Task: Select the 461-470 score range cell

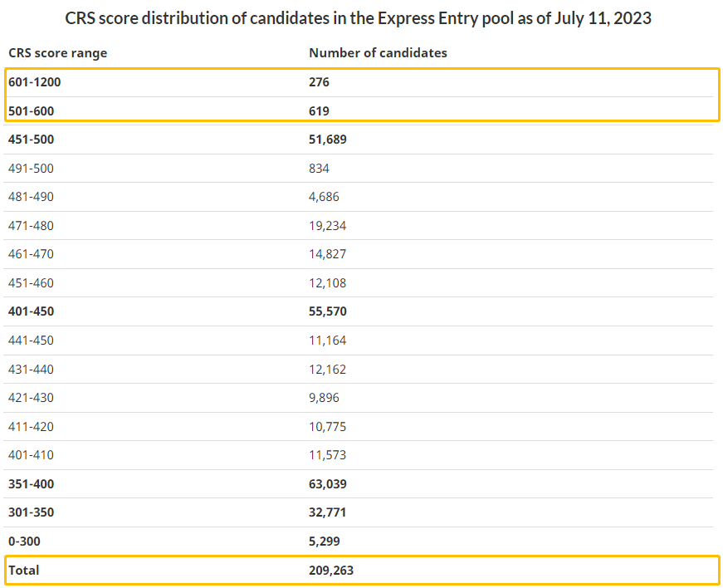Action: [x=32, y=254]
